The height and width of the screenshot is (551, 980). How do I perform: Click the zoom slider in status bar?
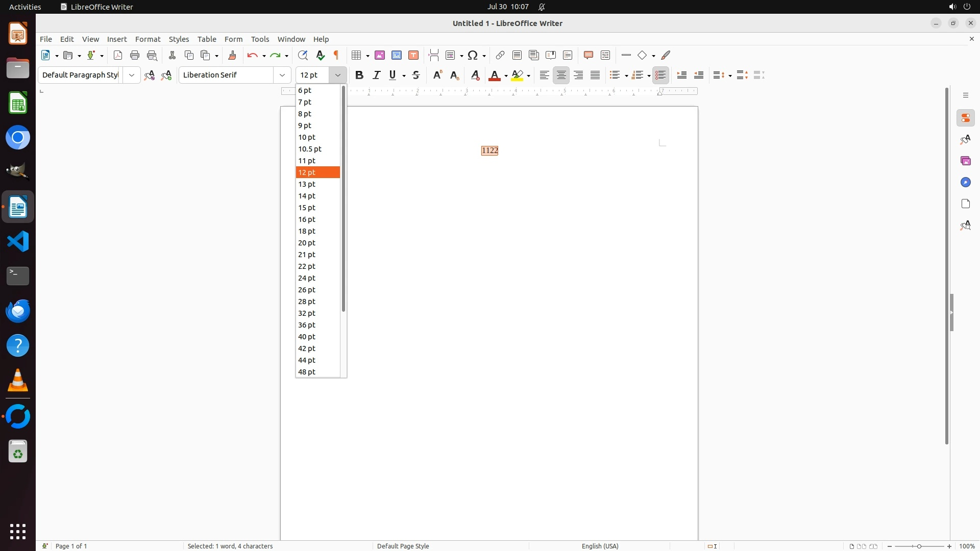click(919, 546)
